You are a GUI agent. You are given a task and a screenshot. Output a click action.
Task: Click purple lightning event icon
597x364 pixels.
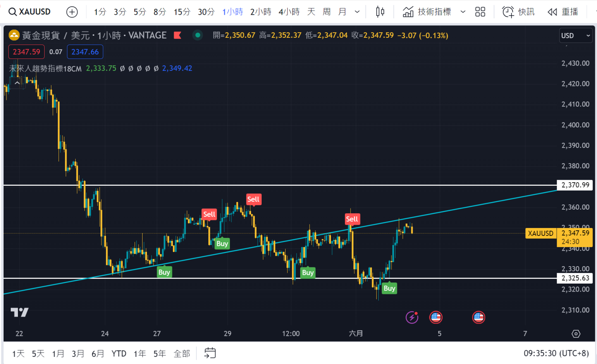pos(412,317)
